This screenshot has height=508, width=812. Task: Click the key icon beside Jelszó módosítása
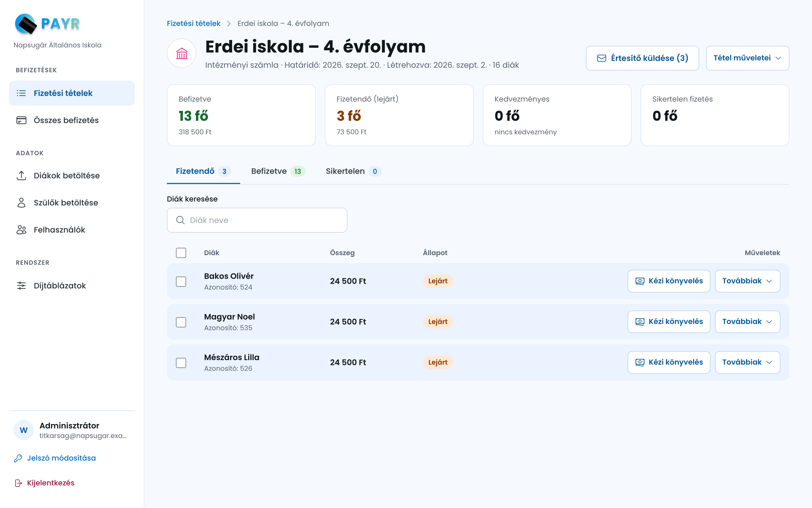(x=18, y=458)
